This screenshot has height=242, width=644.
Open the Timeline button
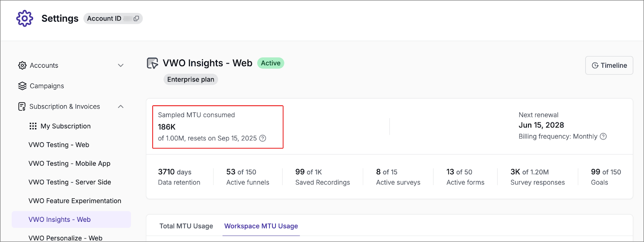tap(609, 65)
